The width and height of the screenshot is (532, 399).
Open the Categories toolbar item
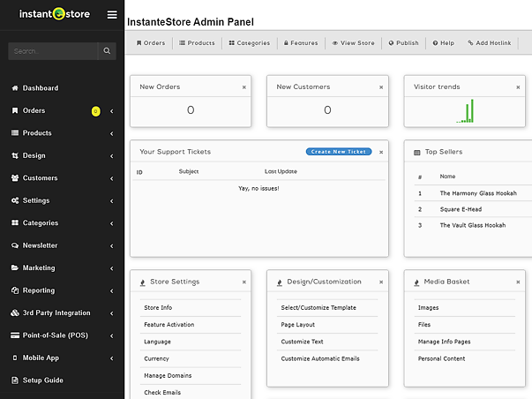click(x=249, y=42)
